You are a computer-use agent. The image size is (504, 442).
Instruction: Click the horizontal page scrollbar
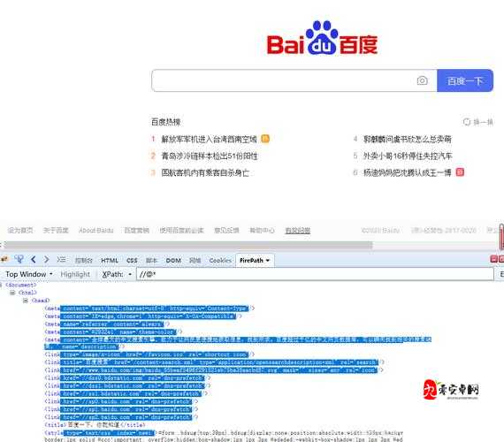(x=188, y=245)
